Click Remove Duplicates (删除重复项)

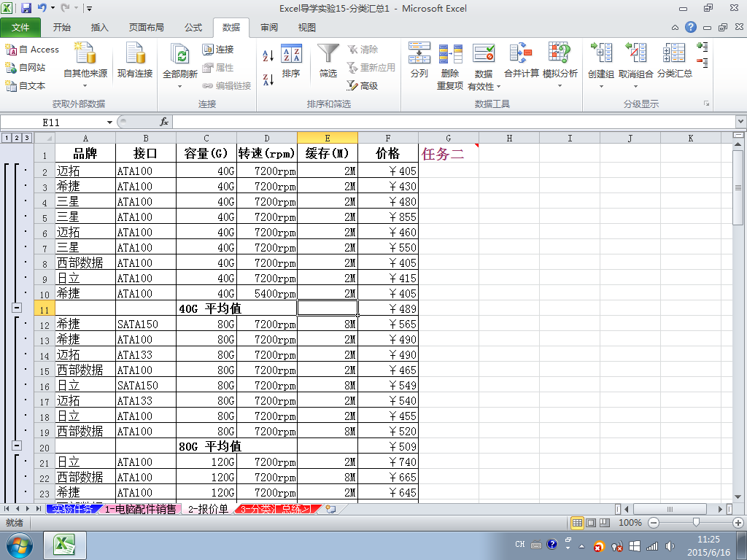(x=450, y=66)
